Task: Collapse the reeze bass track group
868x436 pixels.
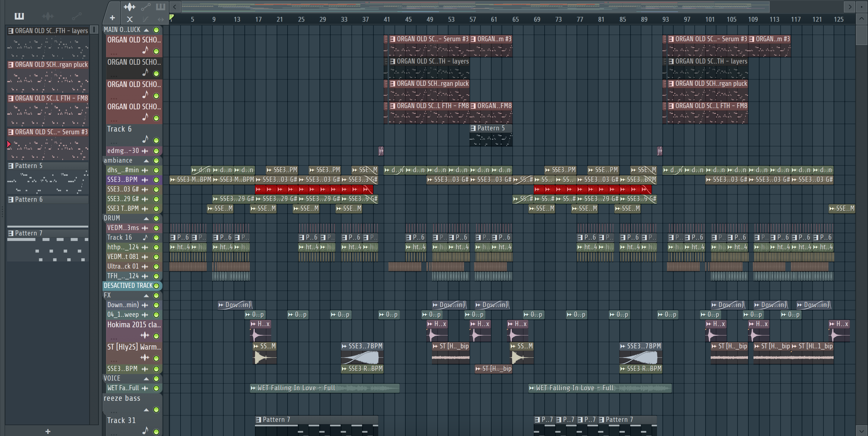Action: click(146, 410)
